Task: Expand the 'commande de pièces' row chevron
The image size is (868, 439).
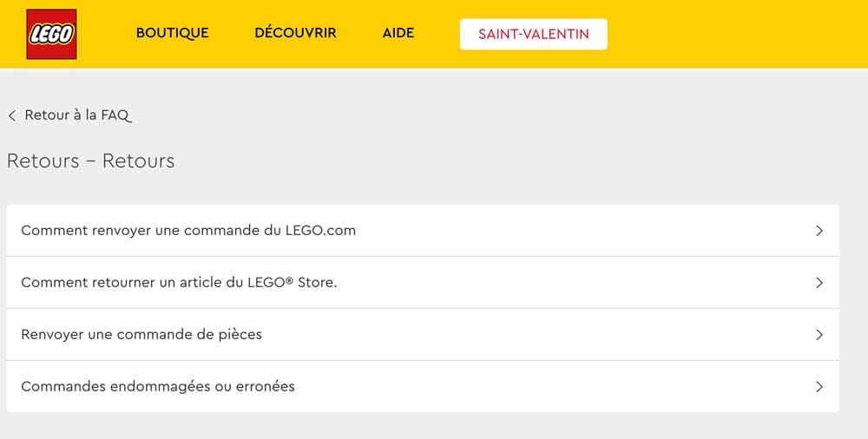Action: click(819, 335)
